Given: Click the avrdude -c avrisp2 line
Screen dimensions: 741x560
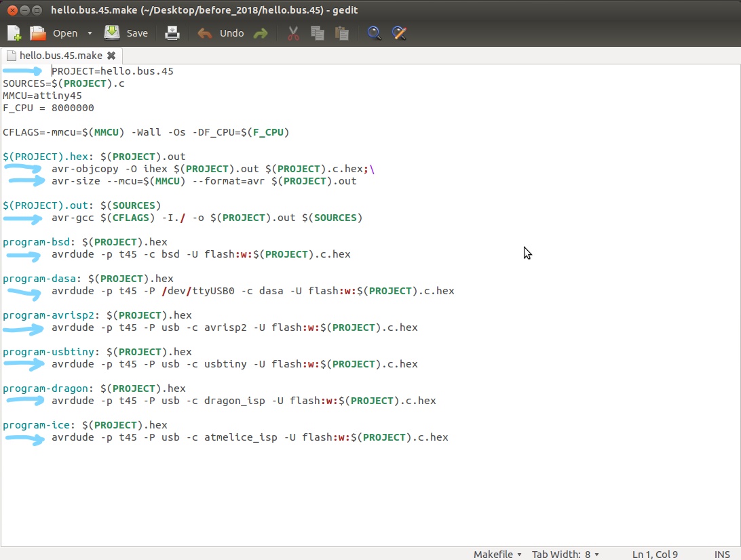Looking at the screenshot, I should click(235, 327).
